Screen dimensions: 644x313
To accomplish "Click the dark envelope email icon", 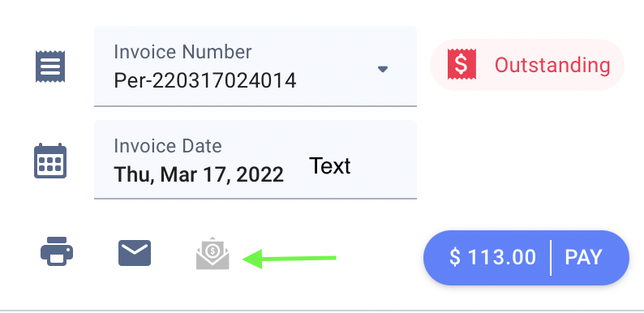I will 135,253.
